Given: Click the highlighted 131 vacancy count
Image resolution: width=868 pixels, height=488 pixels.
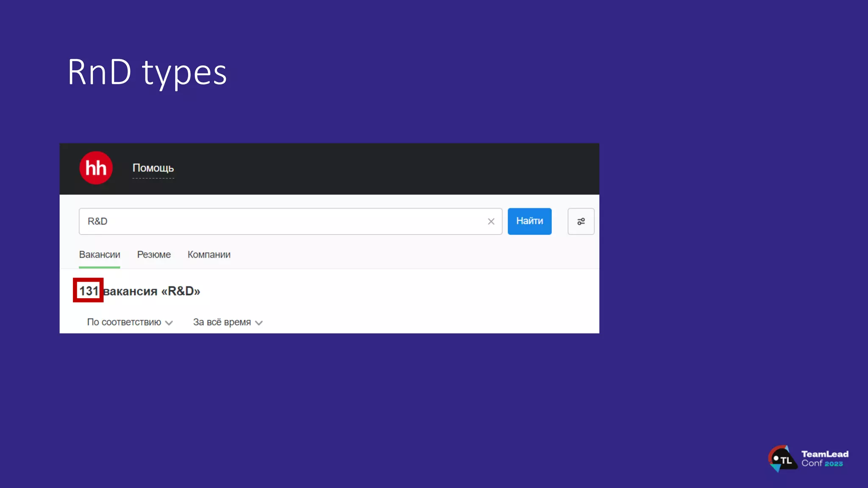Looking at the screenshot, I should pyautogui.click(x=89, y=291).
